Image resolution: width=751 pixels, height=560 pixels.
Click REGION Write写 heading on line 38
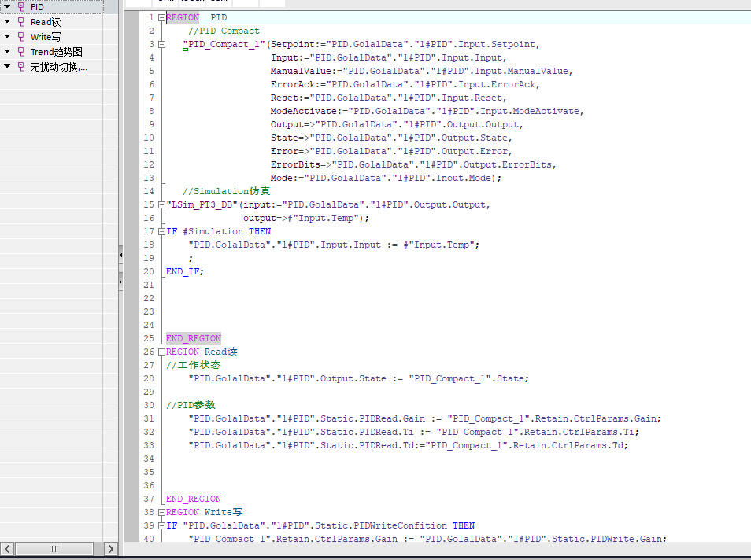click(x=205, y=512)
